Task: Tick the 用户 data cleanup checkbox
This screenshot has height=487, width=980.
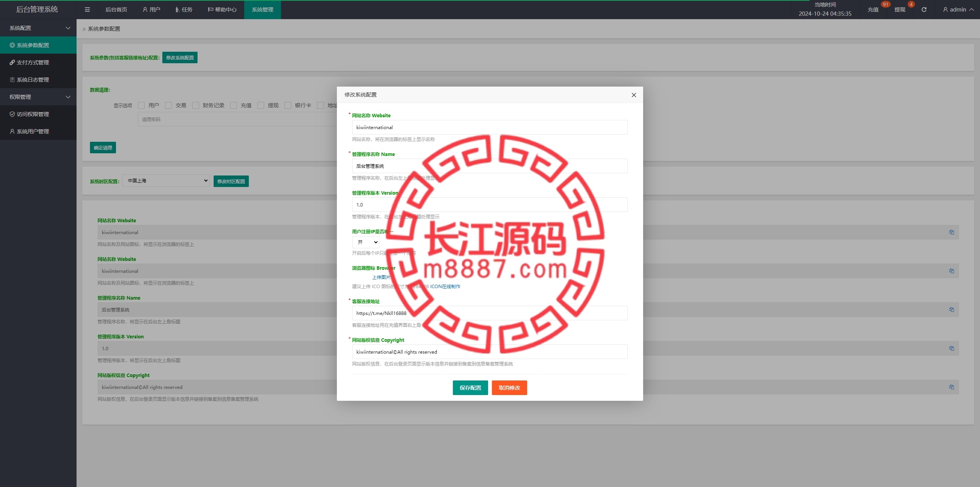Action: [141, 105]
